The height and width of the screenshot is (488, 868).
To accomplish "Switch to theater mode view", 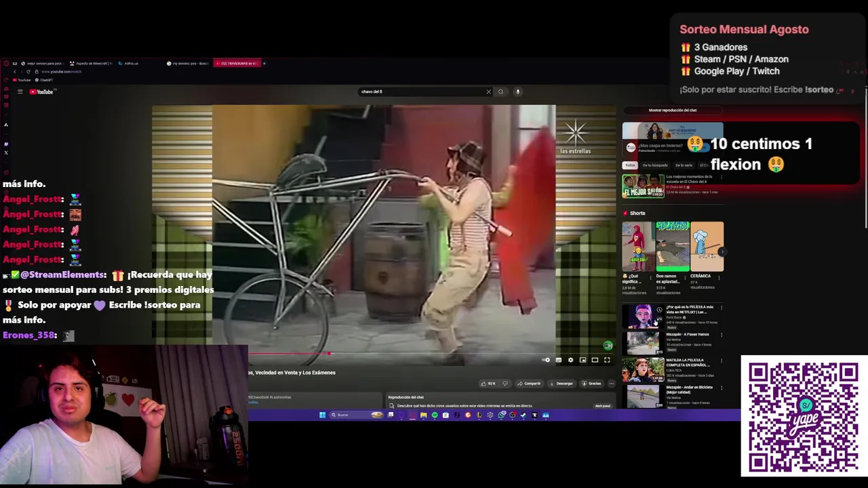I will 595,360.
